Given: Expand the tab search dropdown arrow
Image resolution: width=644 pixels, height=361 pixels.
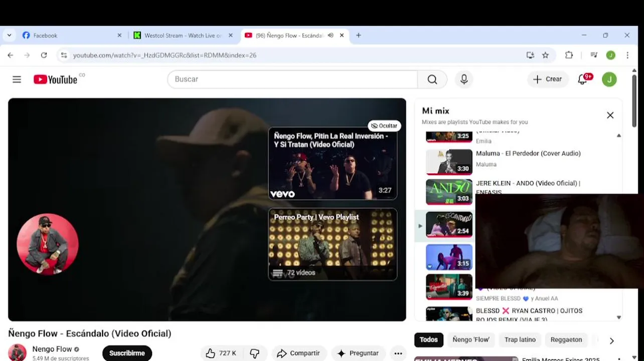Looking at the screenshot, I should coord(9,36).
